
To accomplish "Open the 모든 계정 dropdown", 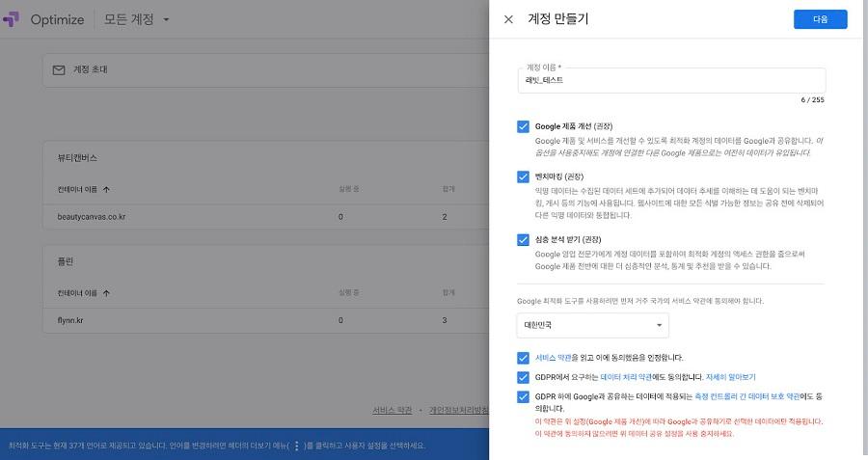I will 137,19.
